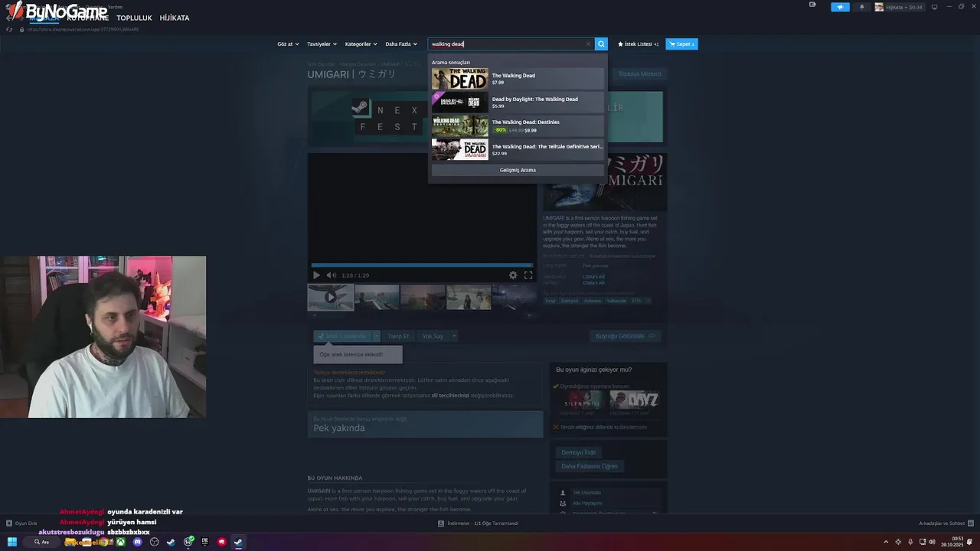Viewport: 980px width, 551px height.
Task: Open Discord from the taskbar
Action: point(138,542)
